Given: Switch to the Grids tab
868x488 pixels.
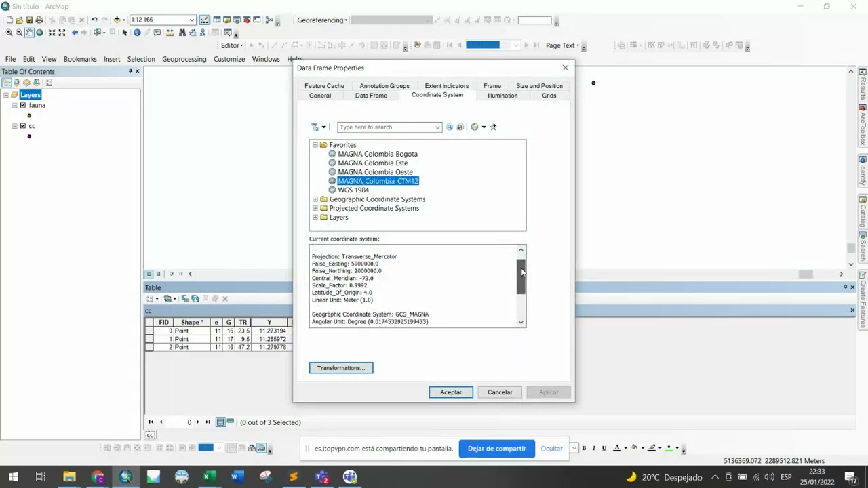Looking at the screenshot, I should pyautogui.click(x=549, y=96).
